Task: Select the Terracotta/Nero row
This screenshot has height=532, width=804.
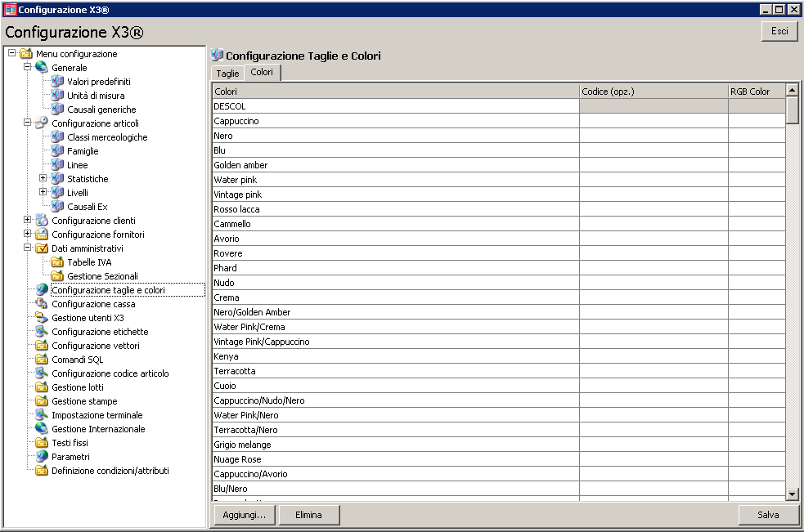Action: (396, 430)
